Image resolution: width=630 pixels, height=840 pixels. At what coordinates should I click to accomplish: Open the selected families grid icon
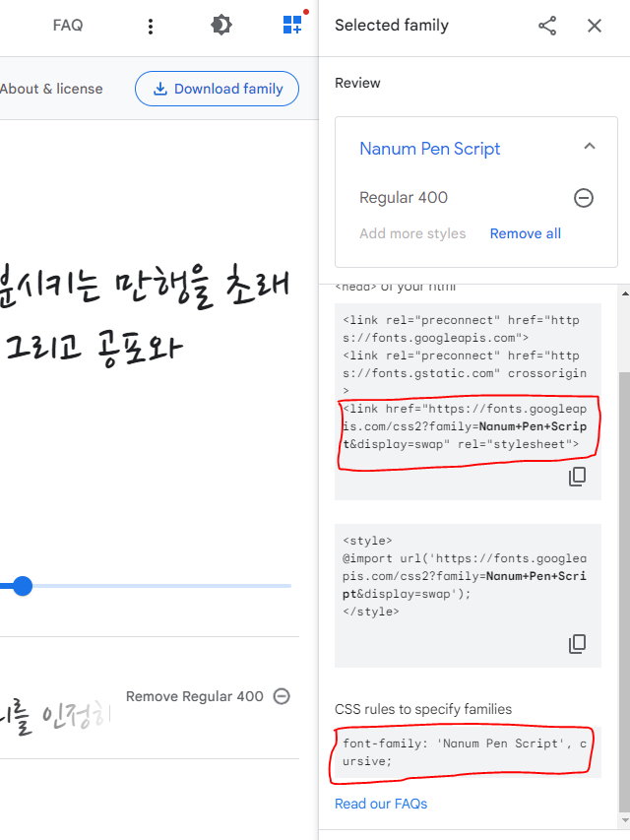(292, 24)
